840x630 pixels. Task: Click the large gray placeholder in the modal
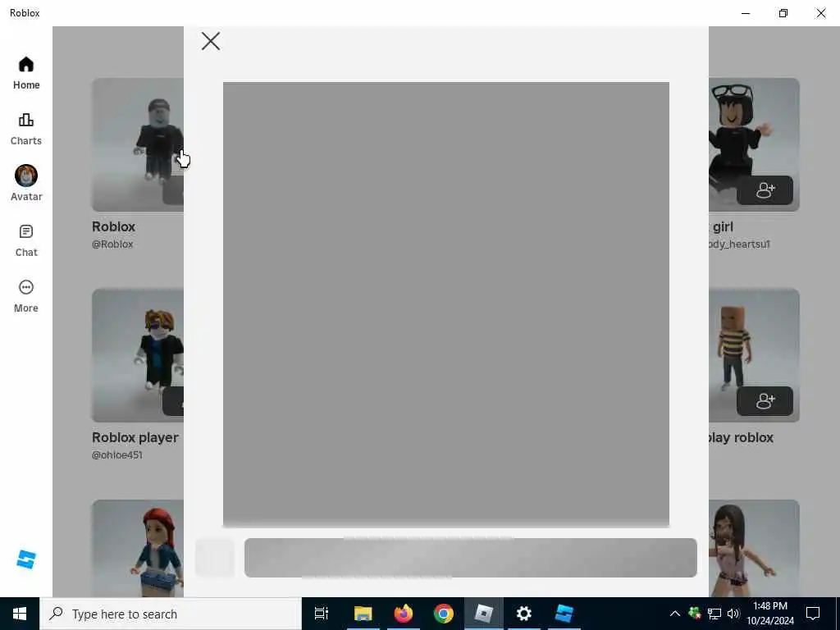(445, 304)
